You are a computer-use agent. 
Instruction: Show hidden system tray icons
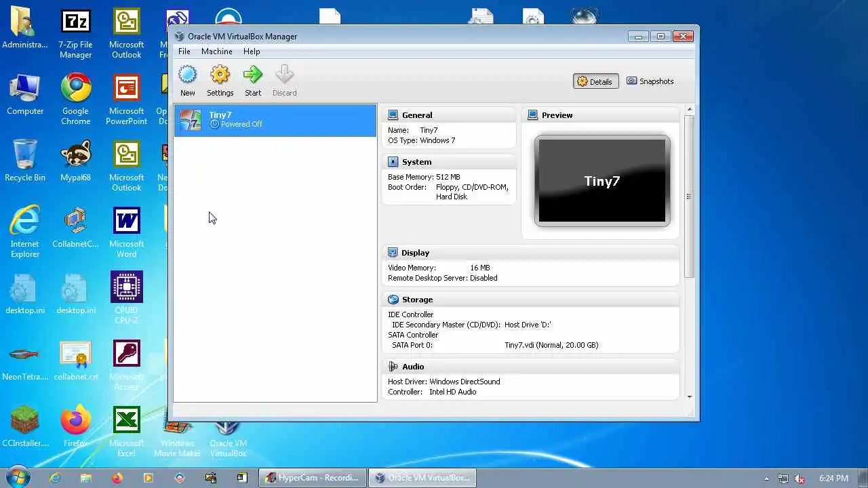(x=767, y=479)
